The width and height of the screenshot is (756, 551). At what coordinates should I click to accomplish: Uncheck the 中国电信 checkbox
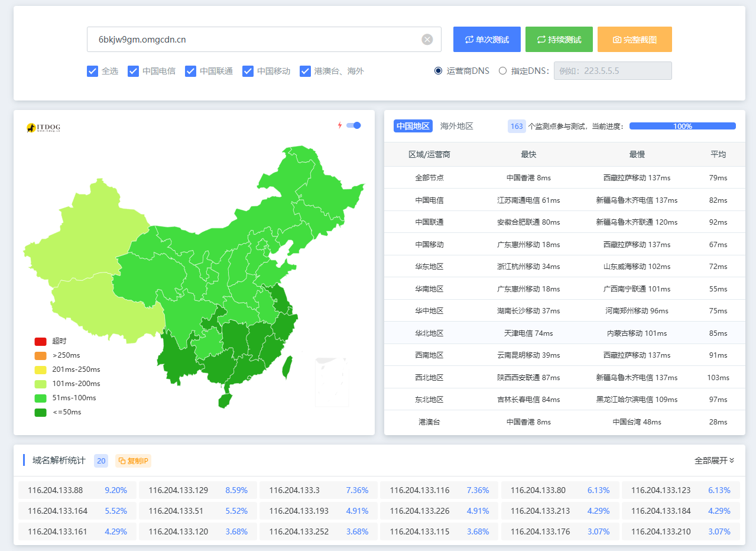point(133,71)
